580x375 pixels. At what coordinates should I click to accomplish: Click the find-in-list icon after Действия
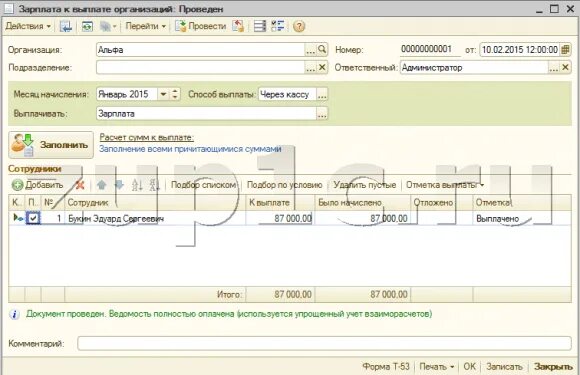coord(66,26)
